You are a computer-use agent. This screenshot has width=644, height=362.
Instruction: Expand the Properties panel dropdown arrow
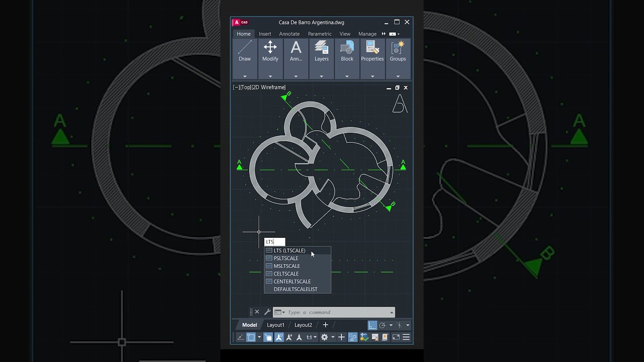(x=372, y=76)
